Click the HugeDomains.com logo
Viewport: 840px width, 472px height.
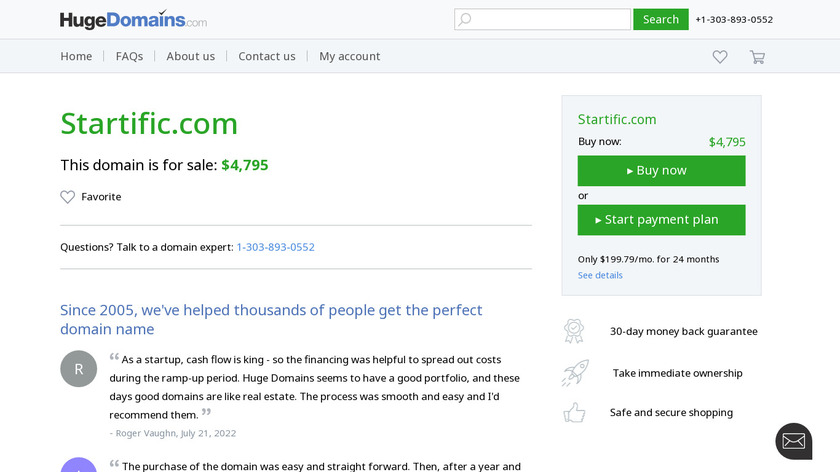(133, 20)
